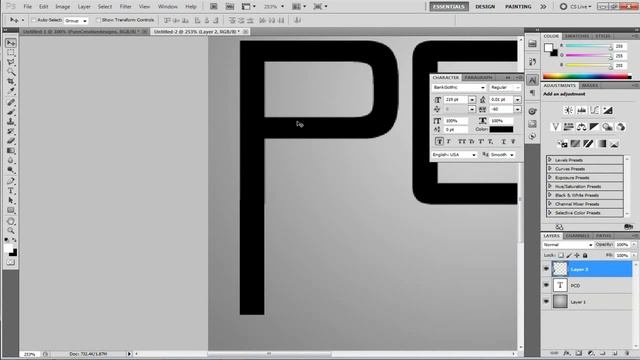This screenshot has width=640, height=360.
Task: Add a Curves adjustment
Action: click(594, 110)
